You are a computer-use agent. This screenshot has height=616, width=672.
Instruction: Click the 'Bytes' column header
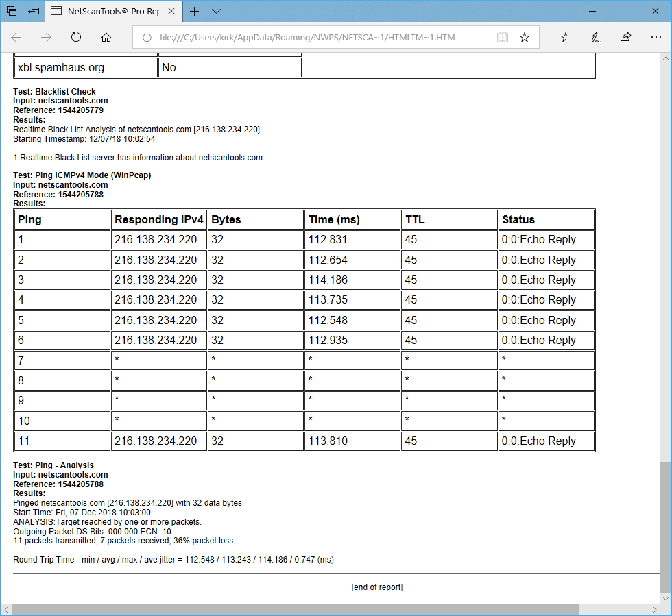point(256,220)
